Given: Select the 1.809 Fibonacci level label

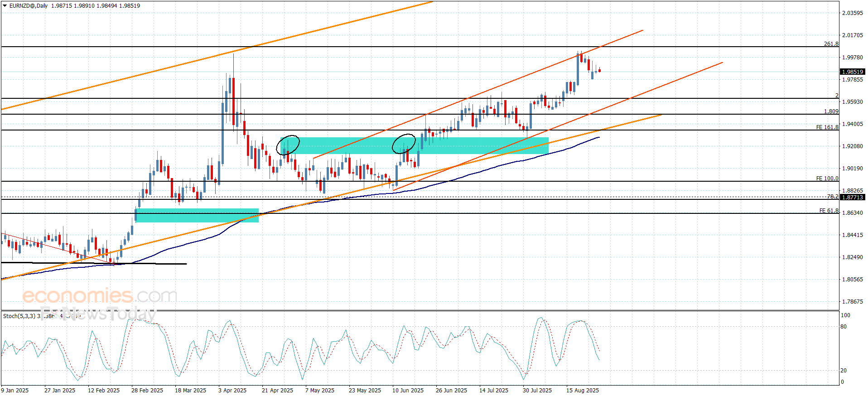Looking at the screenshot, I should click(x=831, y=111).
